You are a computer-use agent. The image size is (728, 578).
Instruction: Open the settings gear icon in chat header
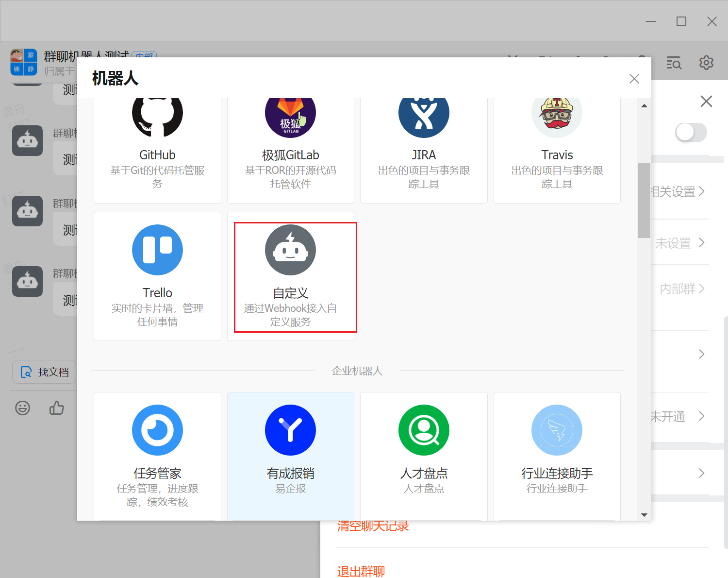(x=706, y=63)
